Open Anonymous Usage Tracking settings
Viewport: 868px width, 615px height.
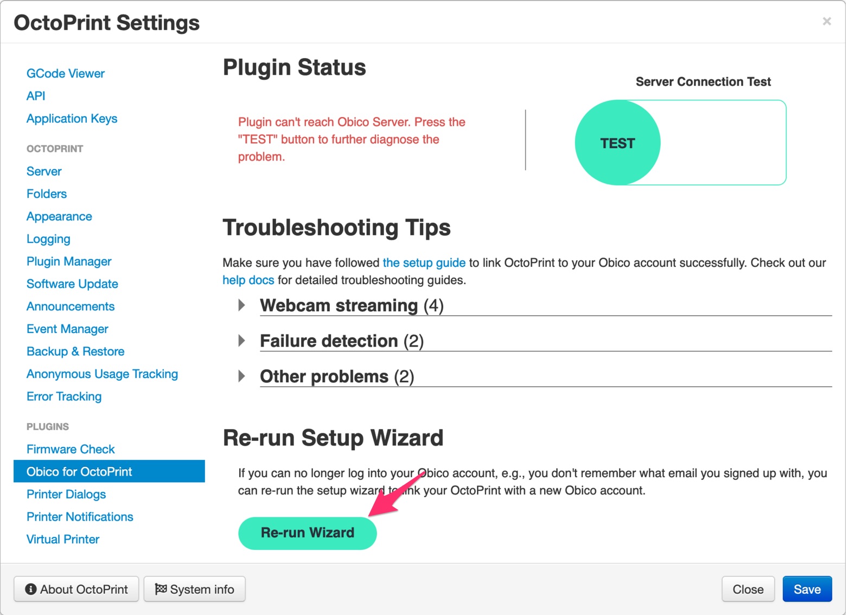point(102,374)
